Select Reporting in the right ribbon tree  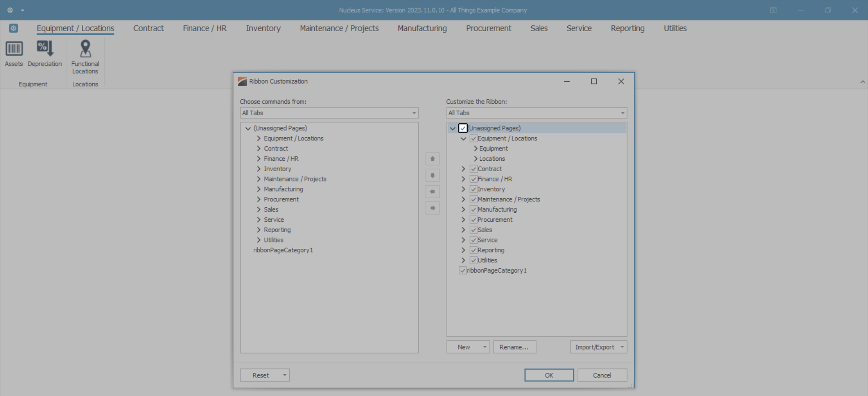click(x=491, y=250)
